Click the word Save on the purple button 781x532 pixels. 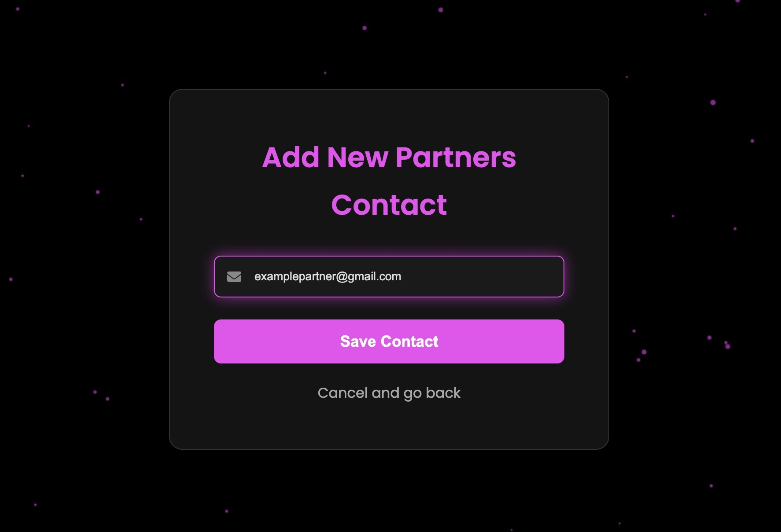358,341
